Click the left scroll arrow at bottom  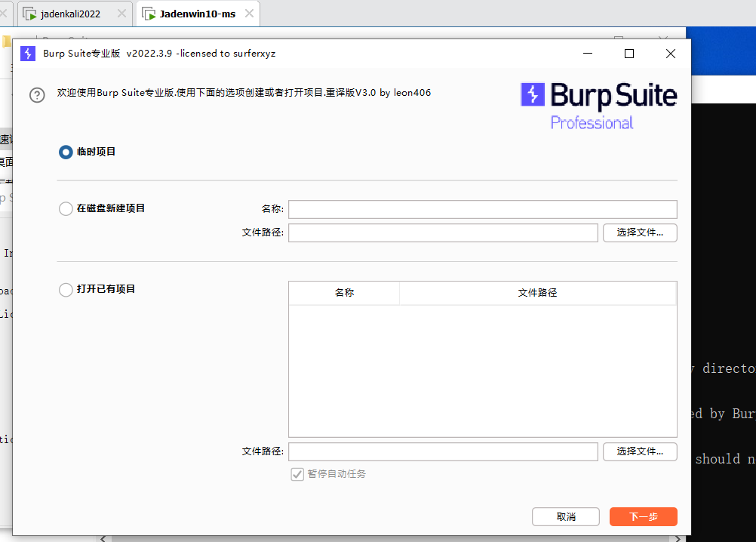(x=103, y=539)
